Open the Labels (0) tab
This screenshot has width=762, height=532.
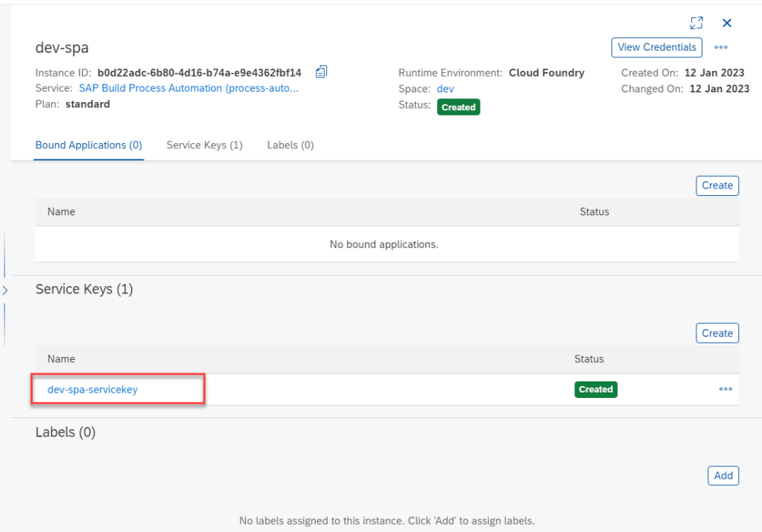(x=290, y=145)
